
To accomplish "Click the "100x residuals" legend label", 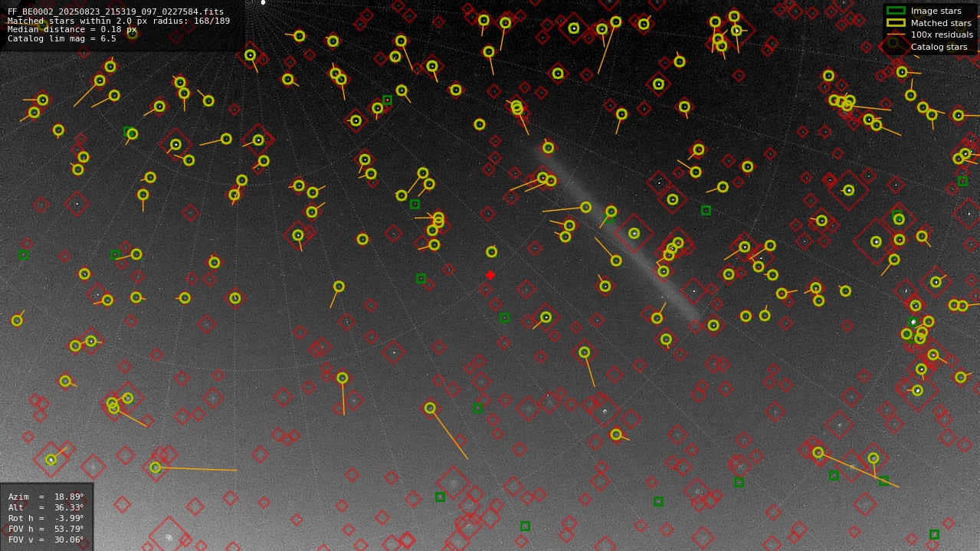I will (x=942, y=34).
